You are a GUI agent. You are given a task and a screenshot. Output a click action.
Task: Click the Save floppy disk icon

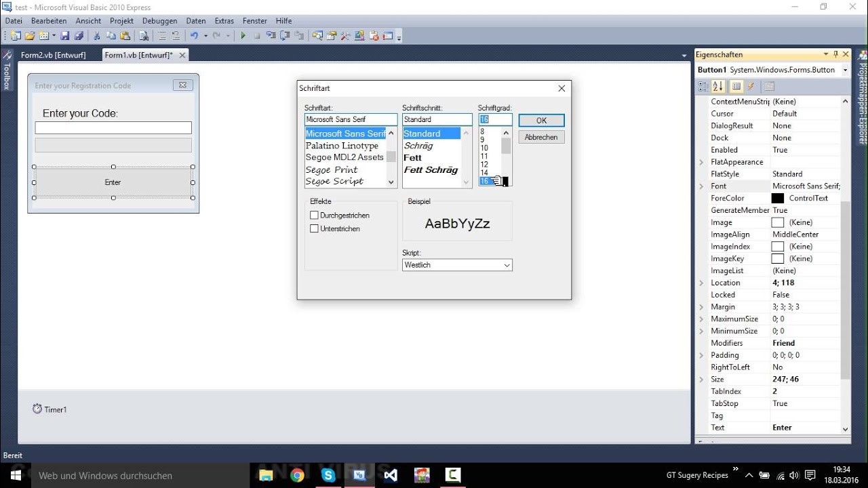[x=65, y=35]
